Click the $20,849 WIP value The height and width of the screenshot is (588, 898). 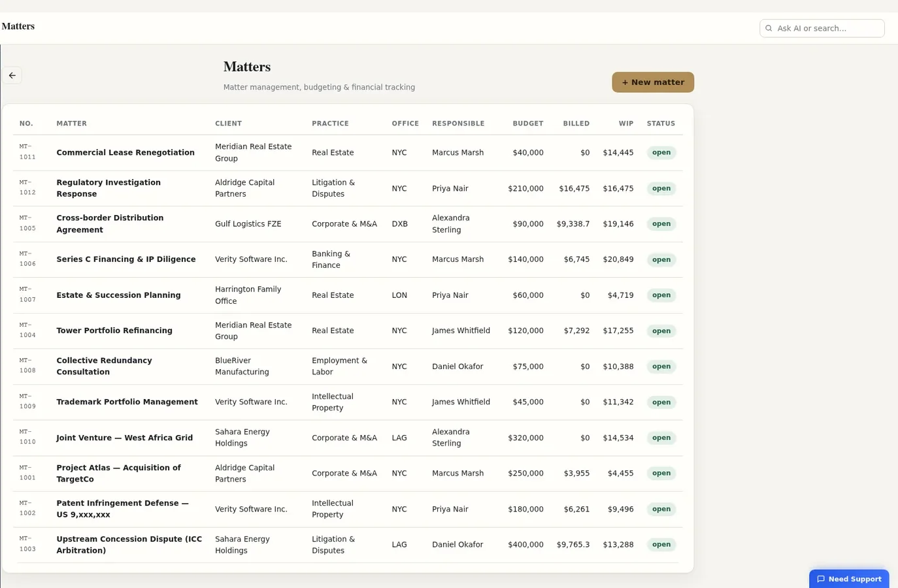click(x=618, y=259)
